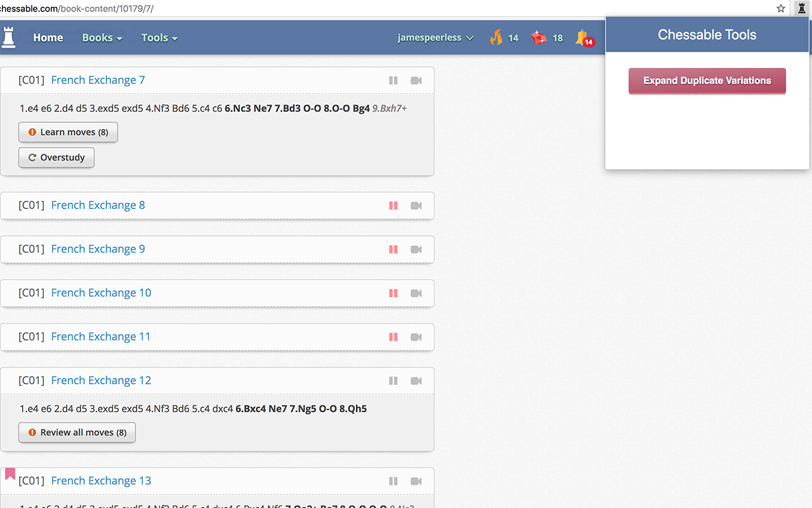Open video for French Exchange 7
812x508 pixels.
[x=416, y=81]
